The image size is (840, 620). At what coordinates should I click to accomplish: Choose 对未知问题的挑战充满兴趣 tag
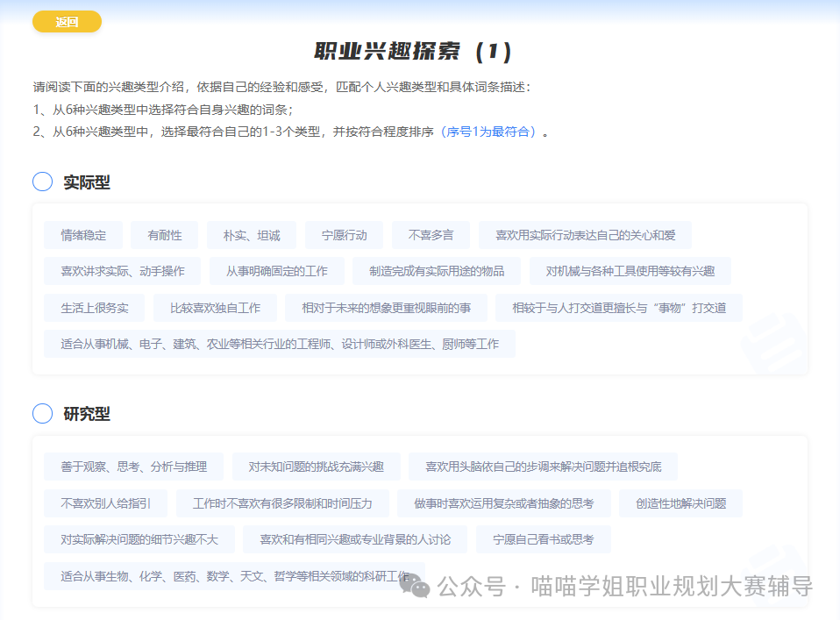click(x=316, y=467)
